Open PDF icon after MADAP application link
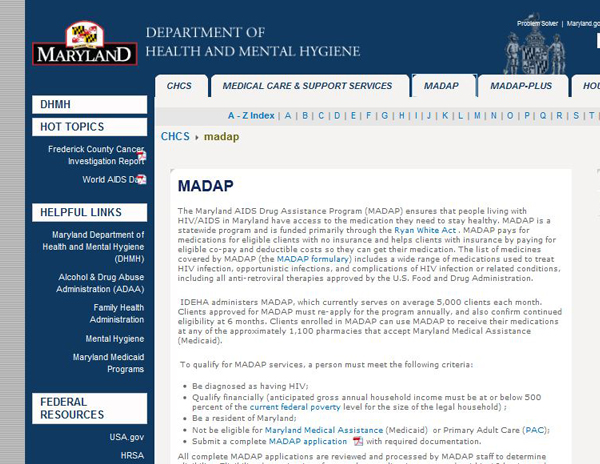600x464 pixels. coord(358,441)
